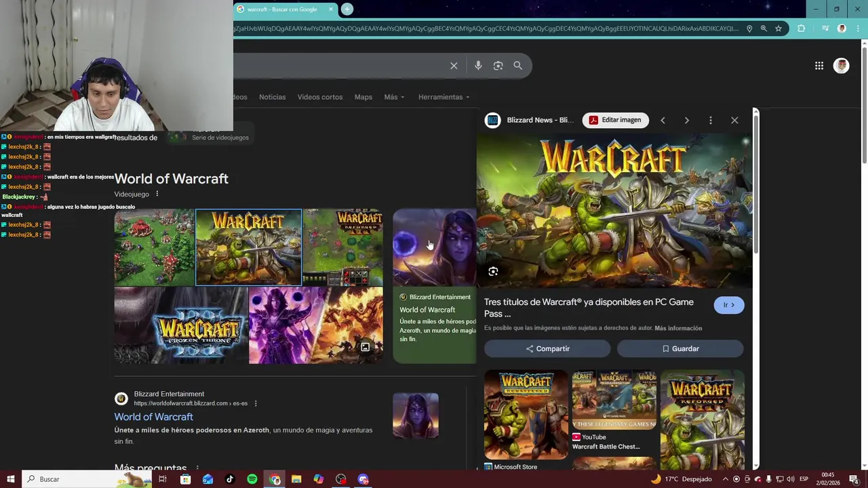Open search by image (Lens) icon
This screenshot has width=868, height=488.
(x=498, y=66)
